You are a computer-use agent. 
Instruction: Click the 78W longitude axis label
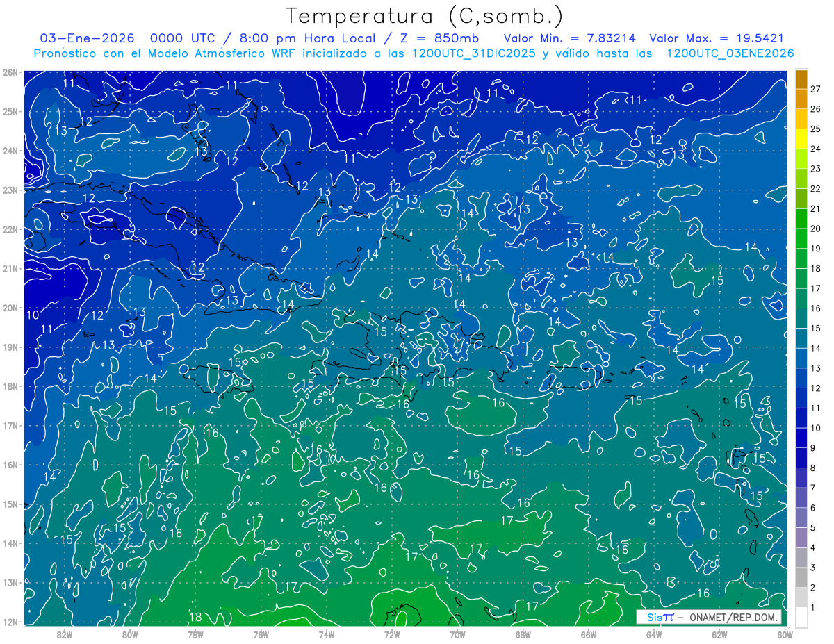click(x=195, y=634)
